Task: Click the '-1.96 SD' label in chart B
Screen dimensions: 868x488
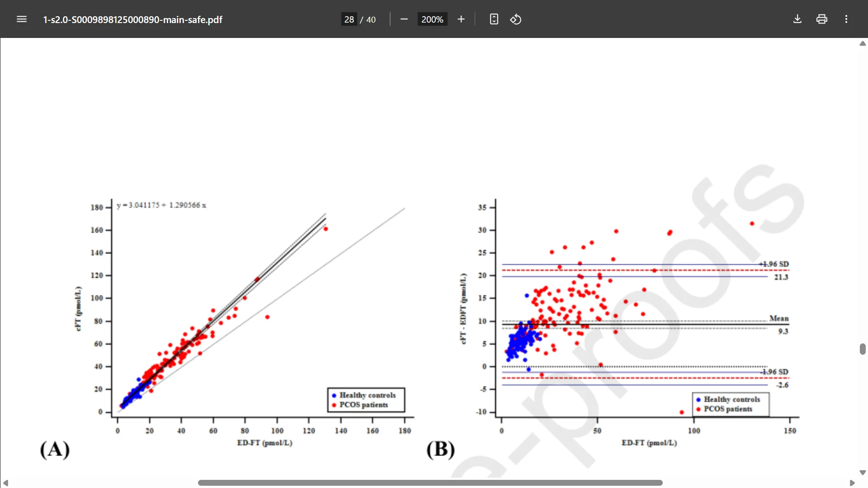Action: coord(774,372)
